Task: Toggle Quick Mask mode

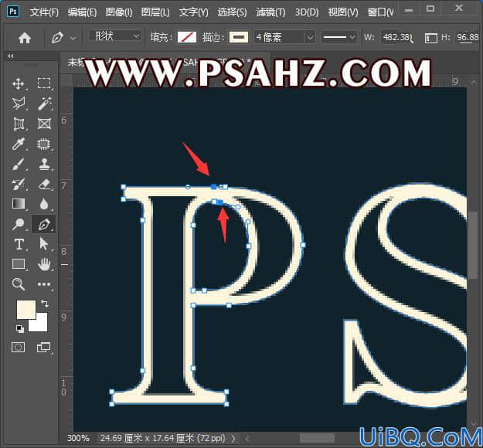Action: [x=19, y=348]
